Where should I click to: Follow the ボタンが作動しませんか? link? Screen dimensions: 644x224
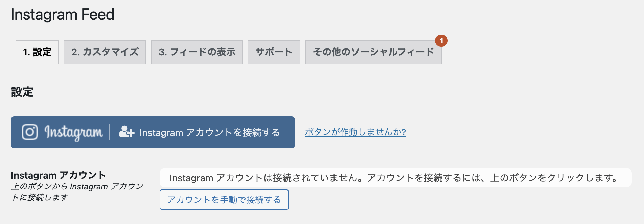click(355, 132)
